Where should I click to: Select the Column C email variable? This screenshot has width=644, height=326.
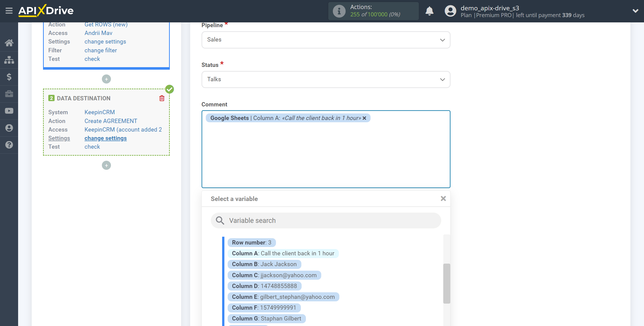point(274,275)
